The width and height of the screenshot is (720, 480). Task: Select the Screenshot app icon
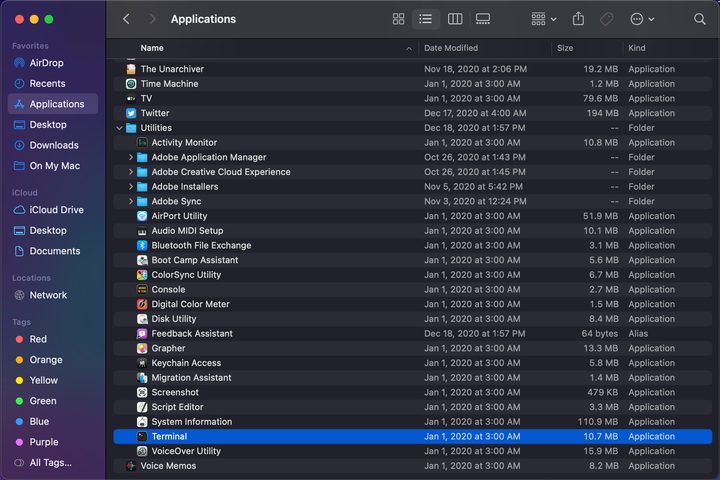click(142, 393)
